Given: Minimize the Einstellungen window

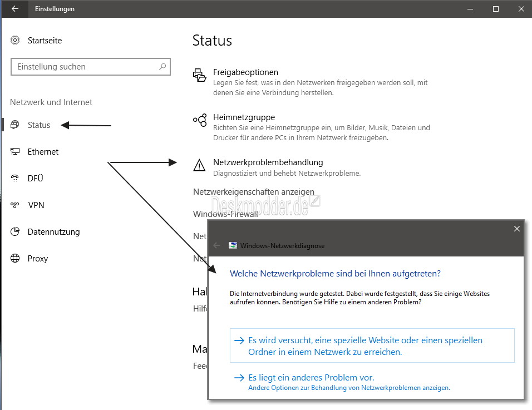Looking at the screenshot, I should 470,9.
